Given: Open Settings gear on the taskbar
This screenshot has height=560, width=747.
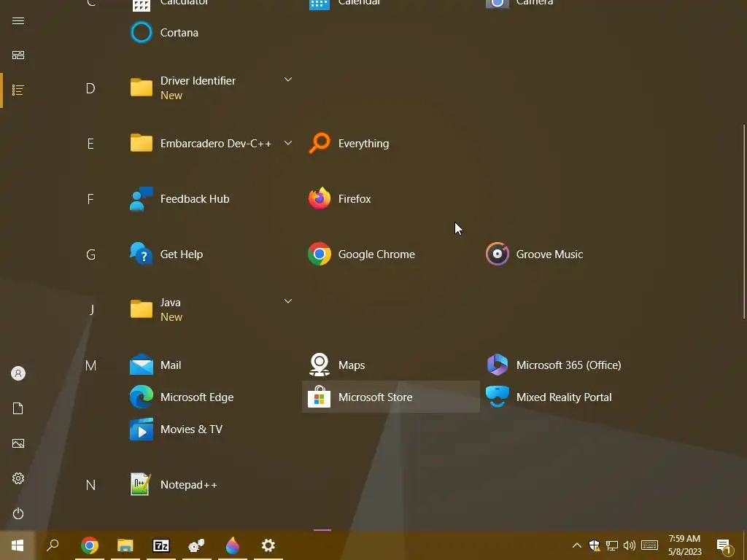Looking at the screenshot, I should tap(268, 545).
